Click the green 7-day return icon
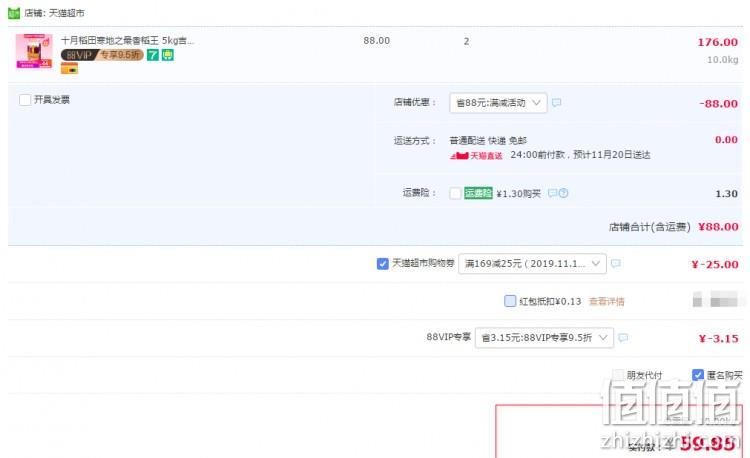This screenshot has width=750, height=458. click(x=153, y=55)
